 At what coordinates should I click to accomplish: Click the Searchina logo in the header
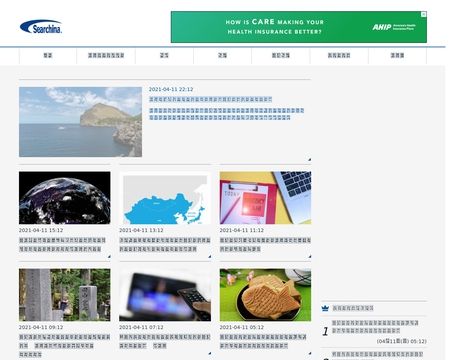click(41, 27)
